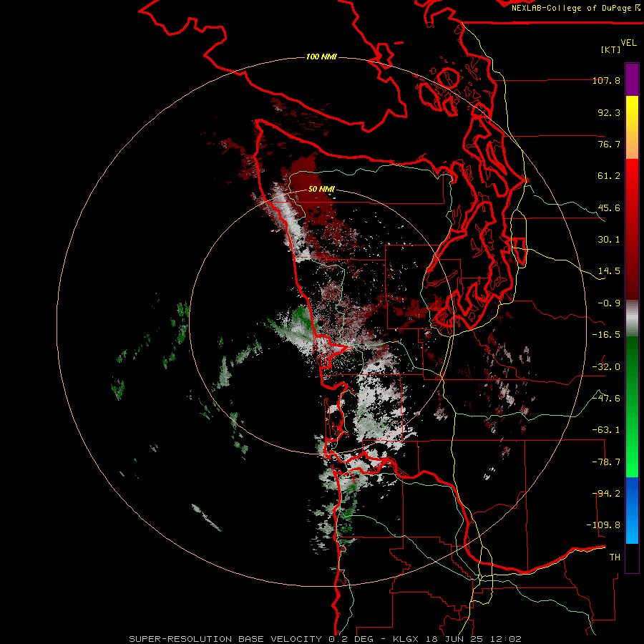Click the 14.5 velocity scale value
Image resolution: width=644 pixels, height=644 pixels.
pos(609,271)
